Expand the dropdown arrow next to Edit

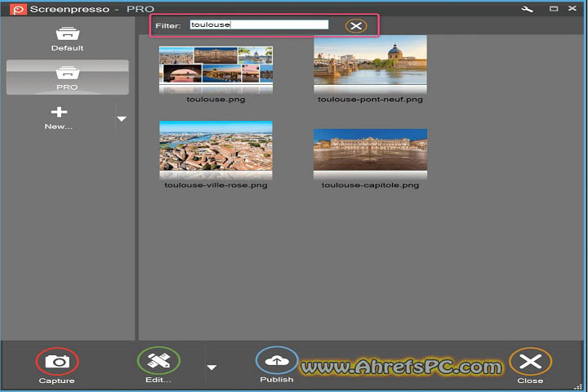click(x=212, y=367)
